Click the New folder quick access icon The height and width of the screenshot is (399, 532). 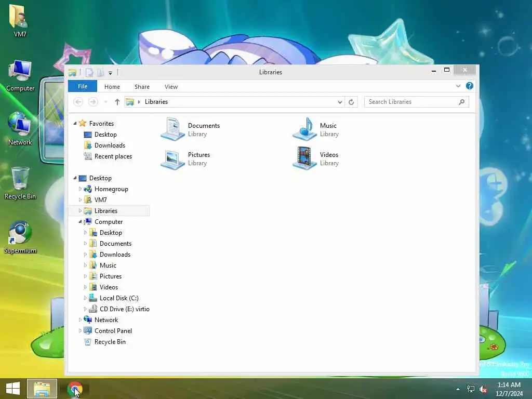click(x=100, y=72)
